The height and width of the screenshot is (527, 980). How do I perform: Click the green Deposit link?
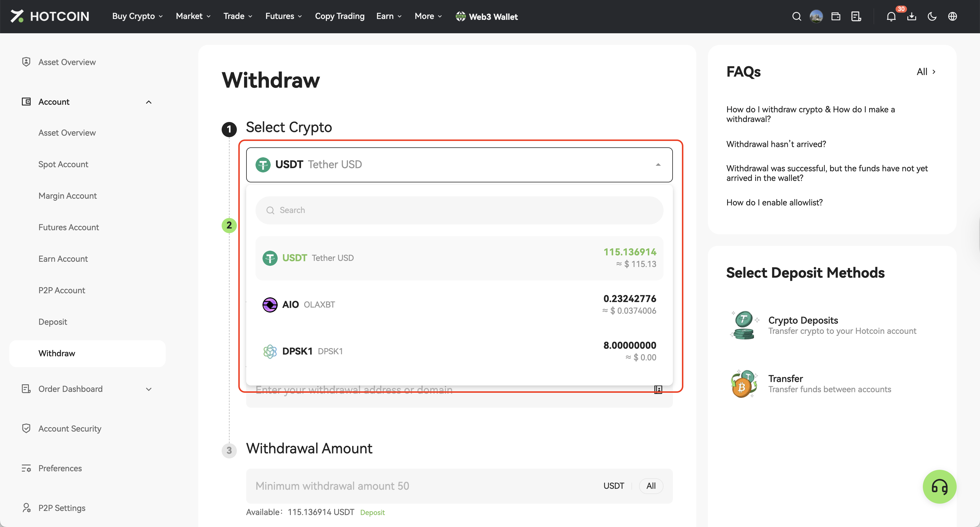coord(372,512)
